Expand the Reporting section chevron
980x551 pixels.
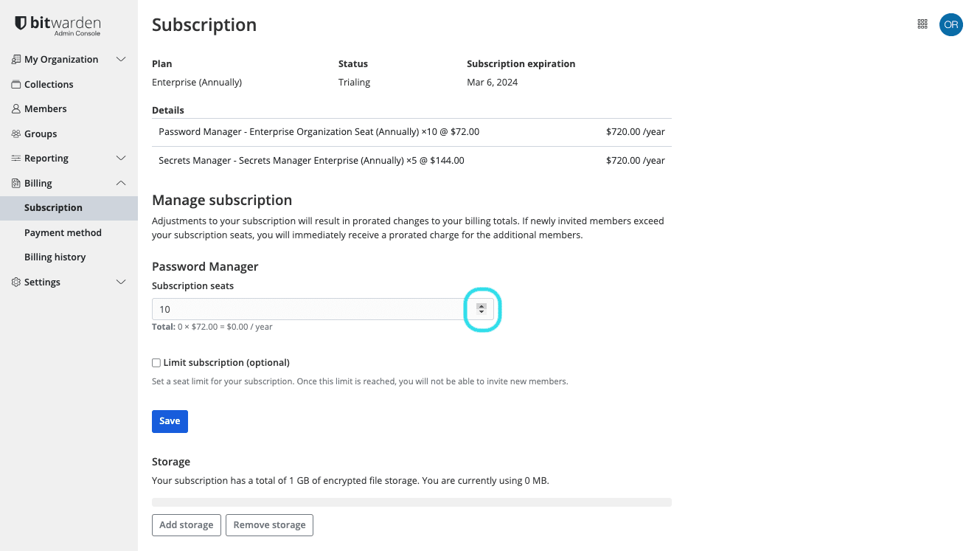(x=122, y=159)
